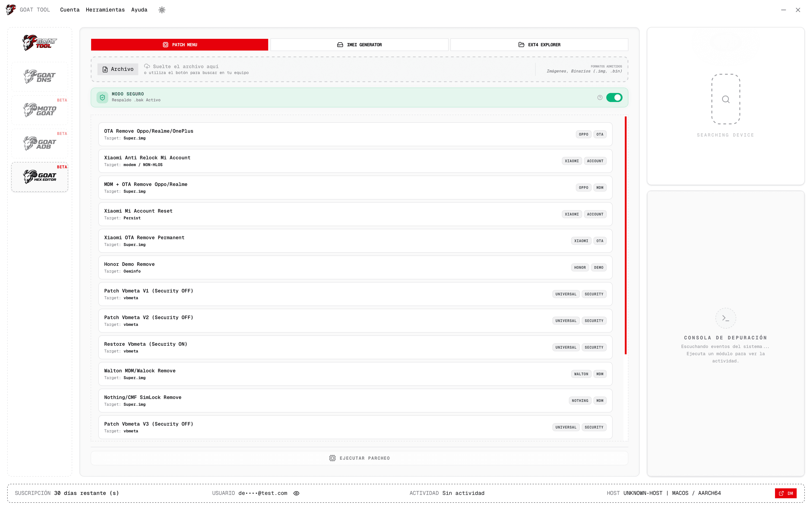Image resolution: width=812 pixels, height=510 pixels.
Task: Click the file drop zone area
Action: 359,69
